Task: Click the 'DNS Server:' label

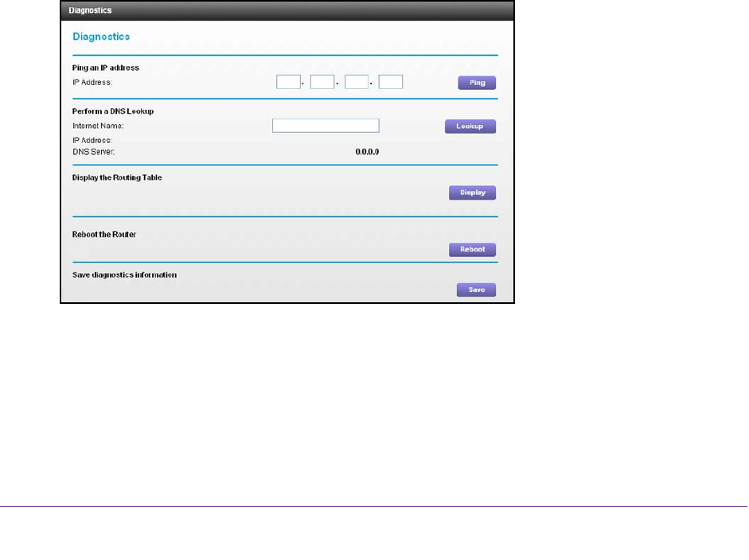Action: 94,152
